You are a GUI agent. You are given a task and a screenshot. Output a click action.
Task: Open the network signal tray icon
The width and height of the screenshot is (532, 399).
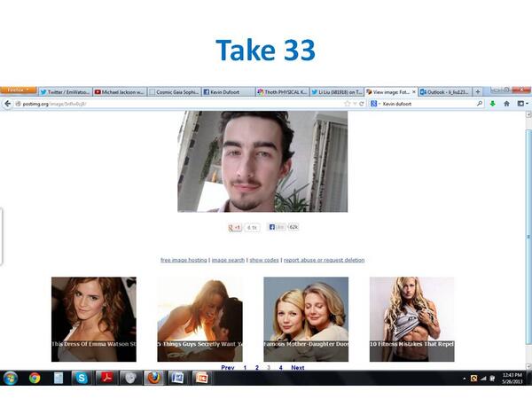click(483, 379)
